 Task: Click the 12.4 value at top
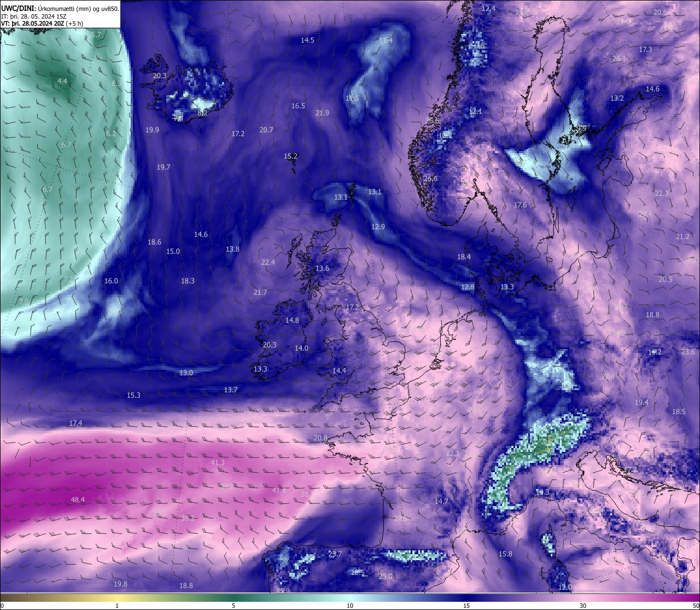(x=488, y=8)
